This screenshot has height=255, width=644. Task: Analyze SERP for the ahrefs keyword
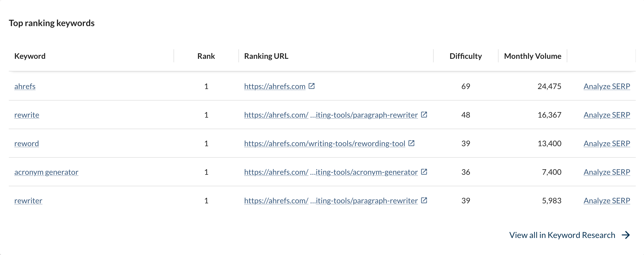[607, 86]
